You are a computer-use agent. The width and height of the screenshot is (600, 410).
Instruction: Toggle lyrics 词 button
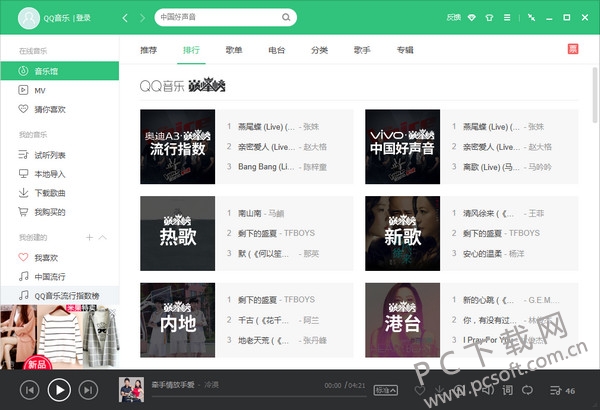(507, 390)
